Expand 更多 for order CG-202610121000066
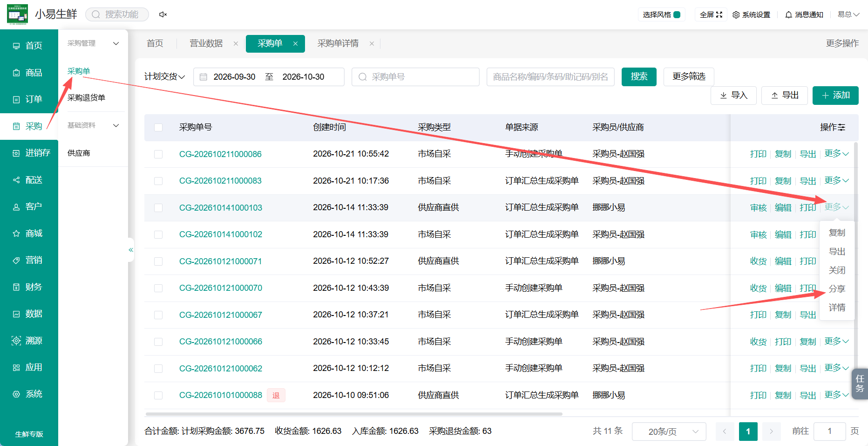 (x=836, y=341)
